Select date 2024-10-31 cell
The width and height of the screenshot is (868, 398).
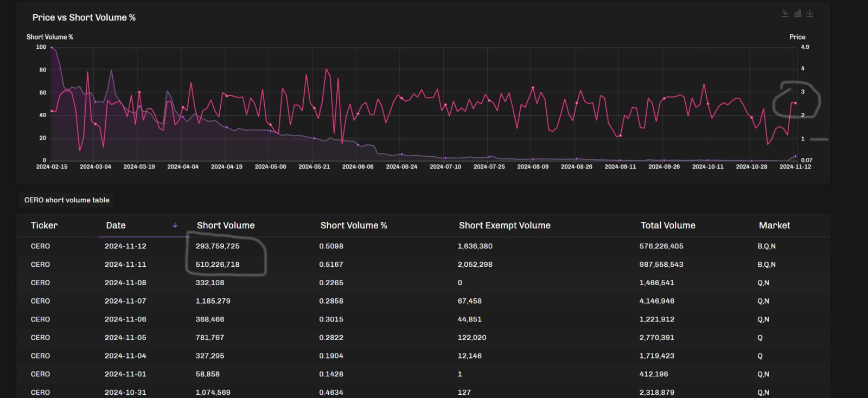tap(125, 393)
